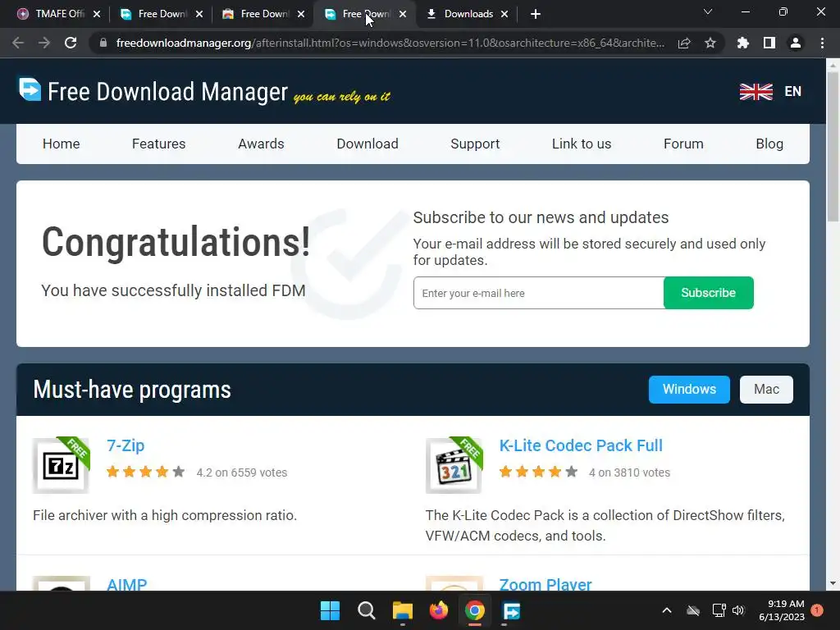Click the K-Lite Codec Pack star rating
840x630 pixels.
point(538,472)
